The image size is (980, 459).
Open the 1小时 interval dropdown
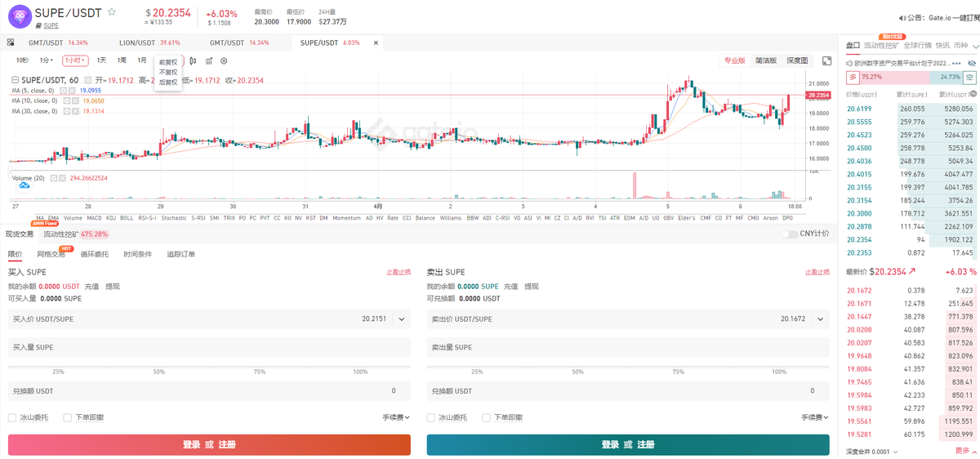click(75, 60)
